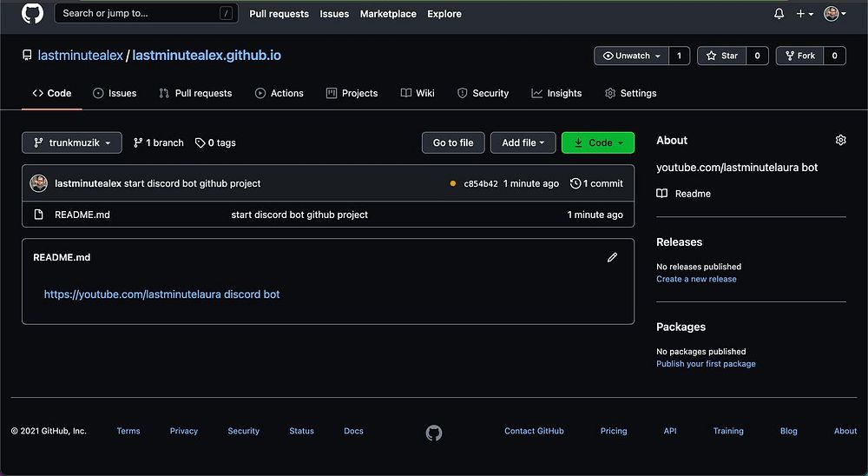View the 1 branch list
The image size is (868, 476).
[x=158, y=142]
